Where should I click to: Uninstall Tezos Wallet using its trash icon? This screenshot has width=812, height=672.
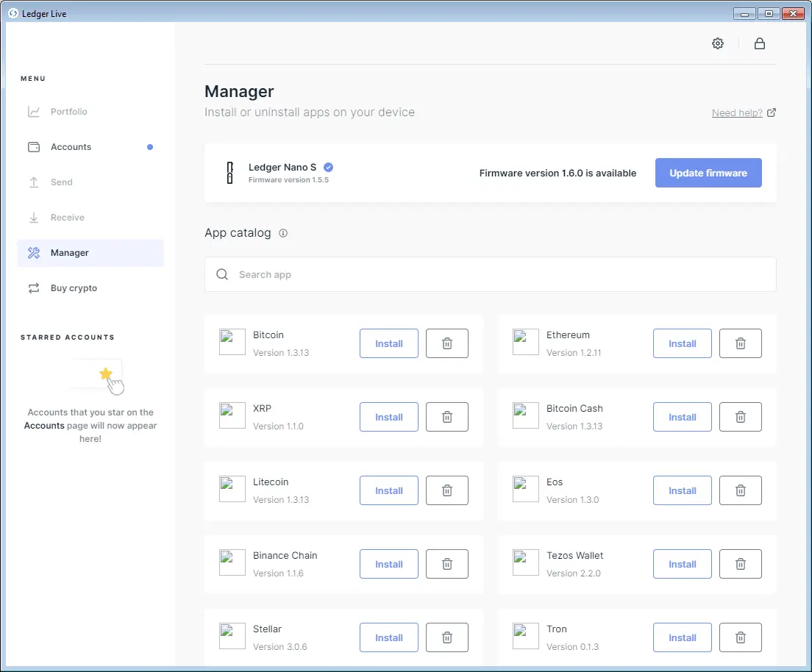tap(741, 564)
